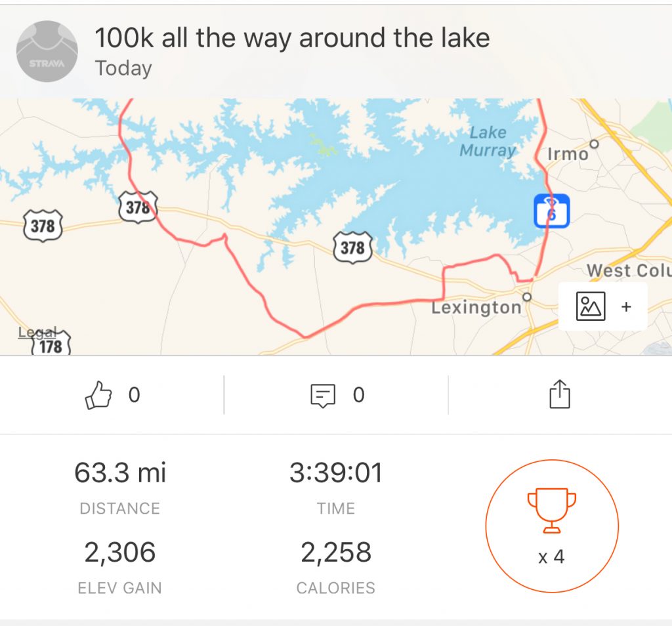Tap the 378 shield near Lexington

[x=352, y=247]
